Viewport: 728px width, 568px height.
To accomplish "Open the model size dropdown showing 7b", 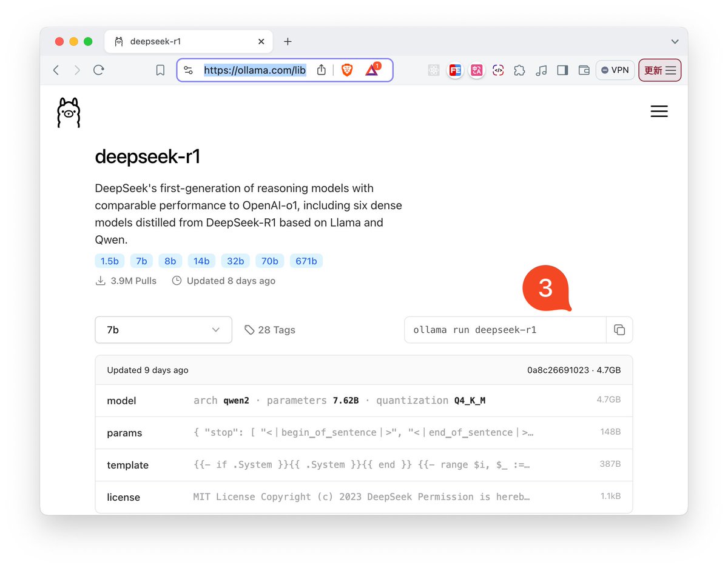I will tap(163, 329).
